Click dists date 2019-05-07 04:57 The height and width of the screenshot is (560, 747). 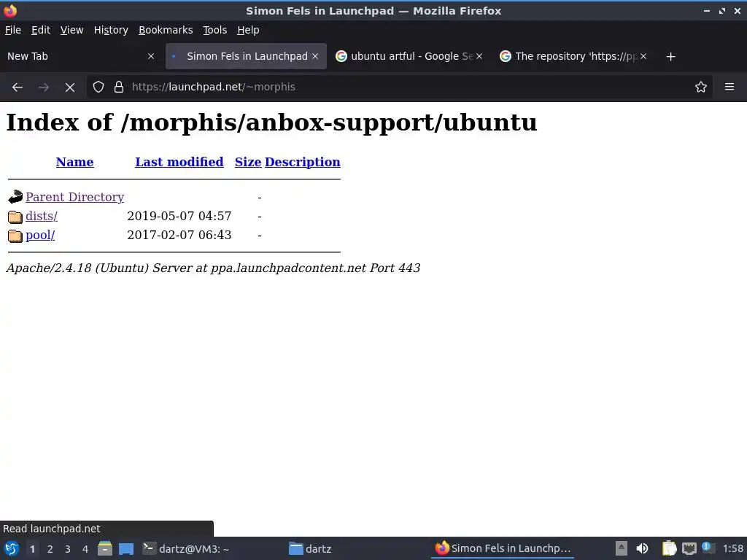[x=179, y=216]
